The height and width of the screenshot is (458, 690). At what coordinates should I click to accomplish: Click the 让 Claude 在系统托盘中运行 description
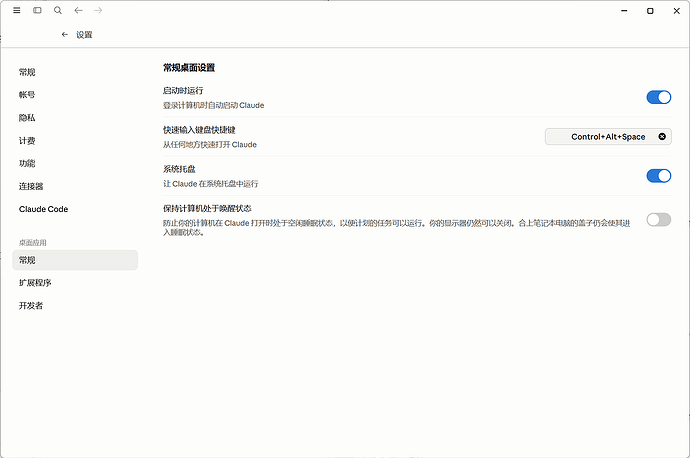point(210,183)
